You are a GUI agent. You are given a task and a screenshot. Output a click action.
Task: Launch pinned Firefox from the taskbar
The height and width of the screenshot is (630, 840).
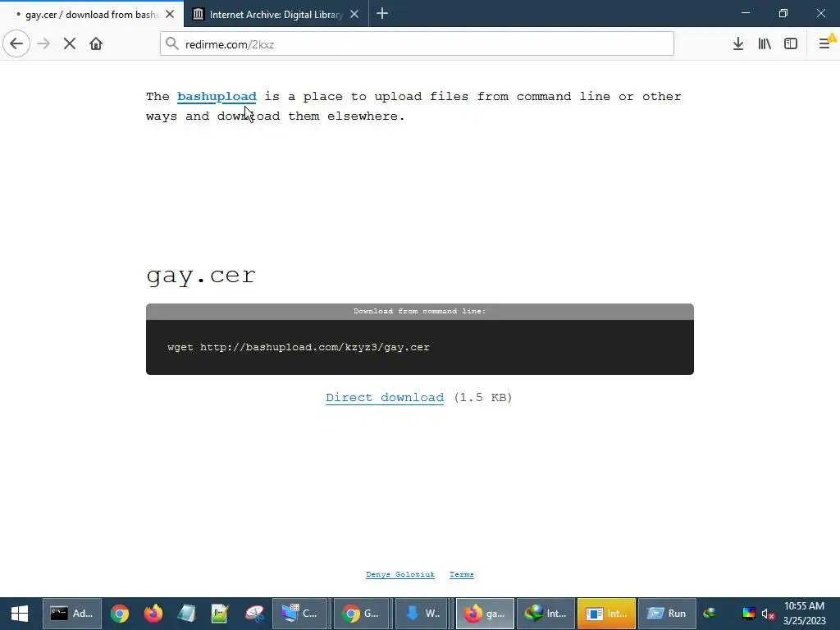[x=153, y=614]
